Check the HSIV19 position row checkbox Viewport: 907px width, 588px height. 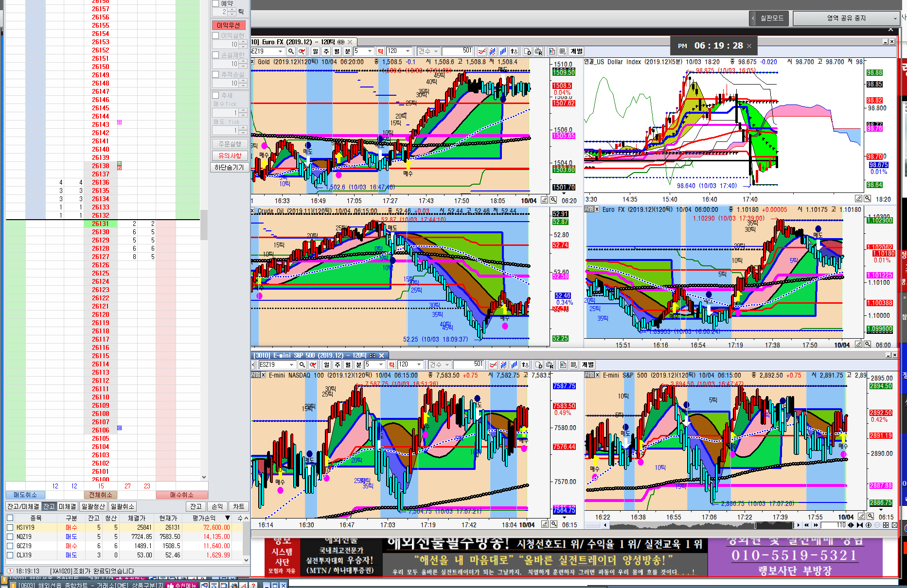(10, 527)
